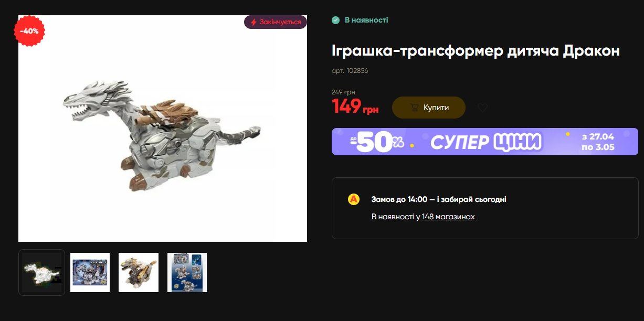Screen dimensions: 644x321
Task: Add the dragon toy to wishlist heart
Action: pyautogui.click(x=483, y=108)
